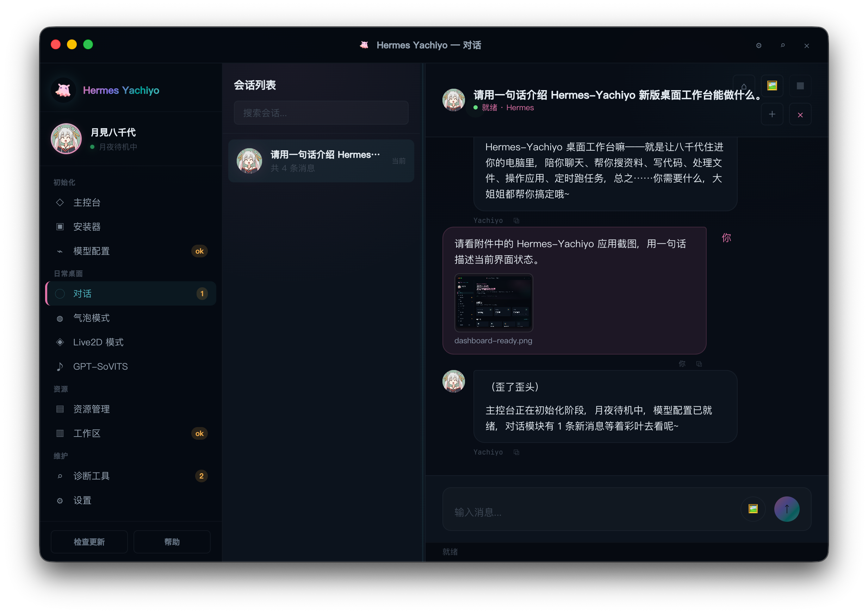868x614 pixels.
Task: Open 工作区 in the sidebar
Action: click(130, 433)
